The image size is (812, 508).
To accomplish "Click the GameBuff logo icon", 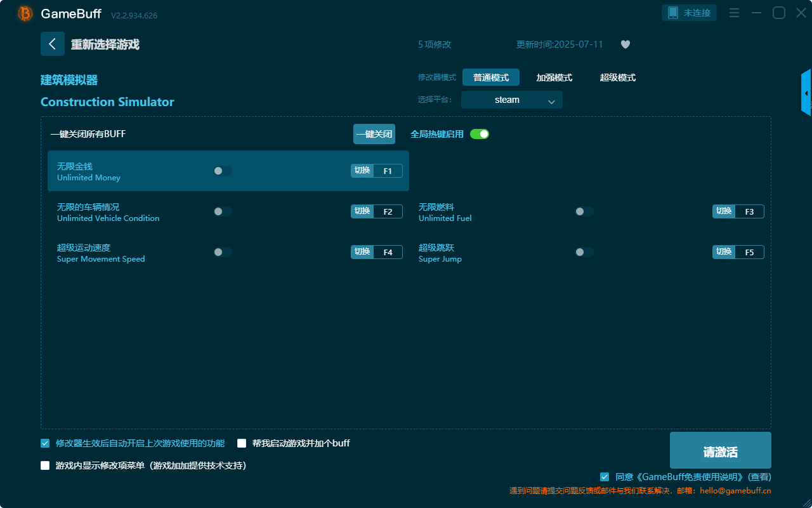I will [x=25, y=13].
